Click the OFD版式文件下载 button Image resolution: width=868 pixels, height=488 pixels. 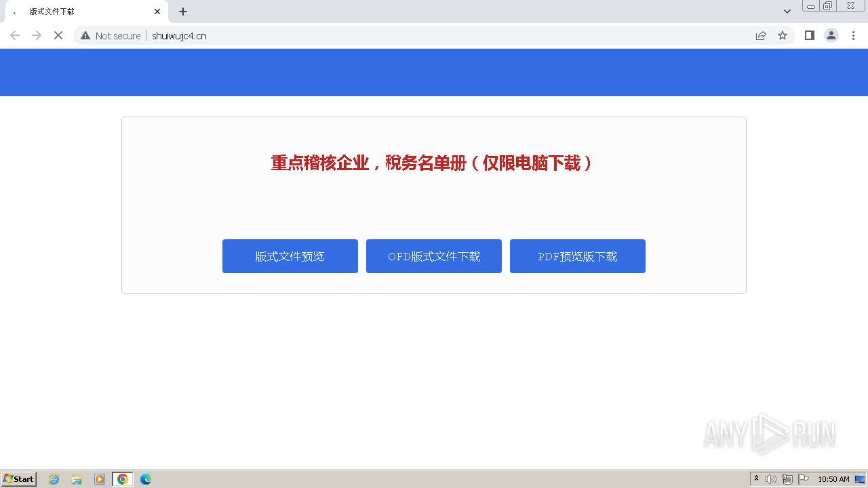(434, 256)
